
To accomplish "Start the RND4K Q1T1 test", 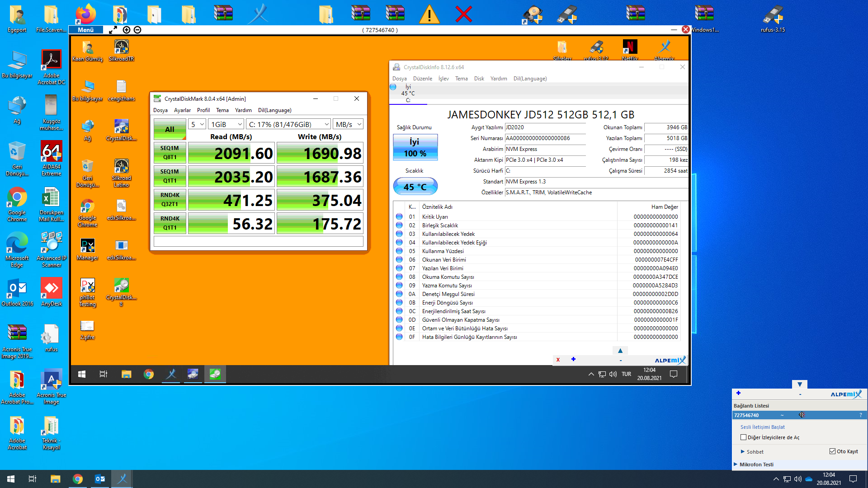I will [x=170, y=223].
